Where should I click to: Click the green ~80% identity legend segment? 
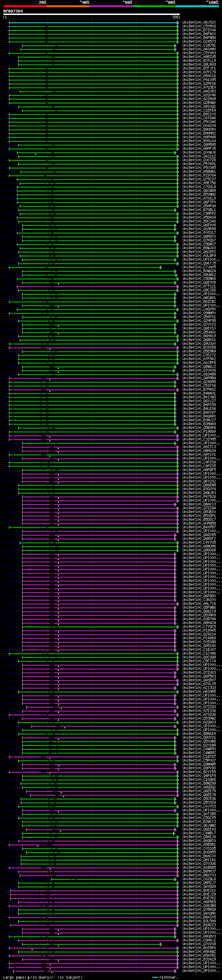tap(154, 6)
